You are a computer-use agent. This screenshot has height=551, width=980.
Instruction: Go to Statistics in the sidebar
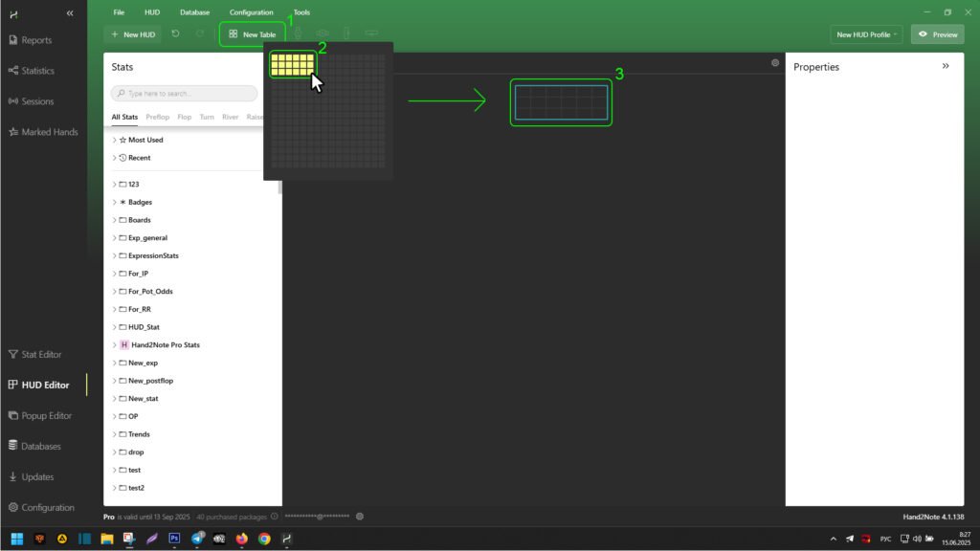[37, 71]
